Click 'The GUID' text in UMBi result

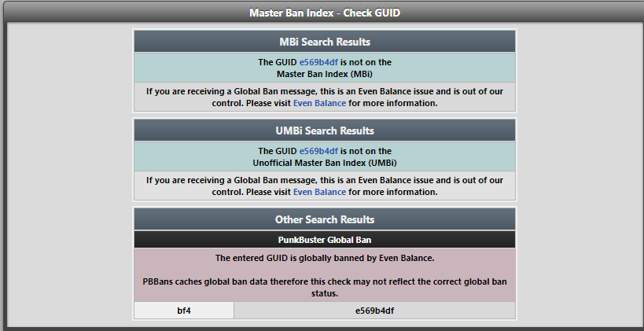[277, 151]
